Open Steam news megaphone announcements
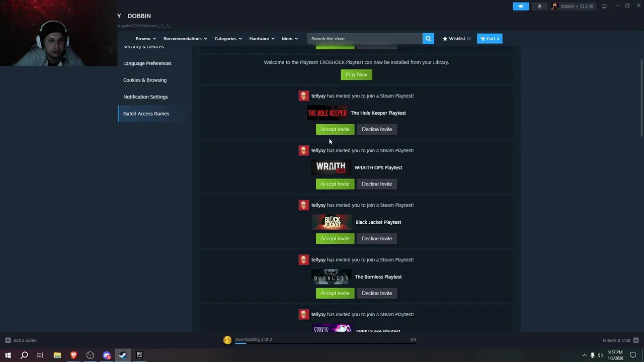The width and height of the screenshot is (644, 362). [521, 6]
